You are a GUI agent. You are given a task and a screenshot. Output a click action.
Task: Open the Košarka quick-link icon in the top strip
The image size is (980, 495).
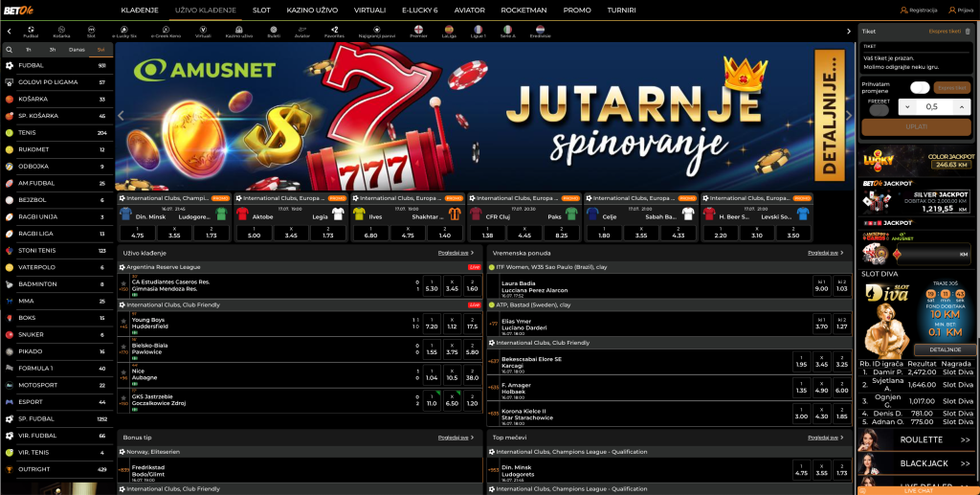click(x=61, y=29)
